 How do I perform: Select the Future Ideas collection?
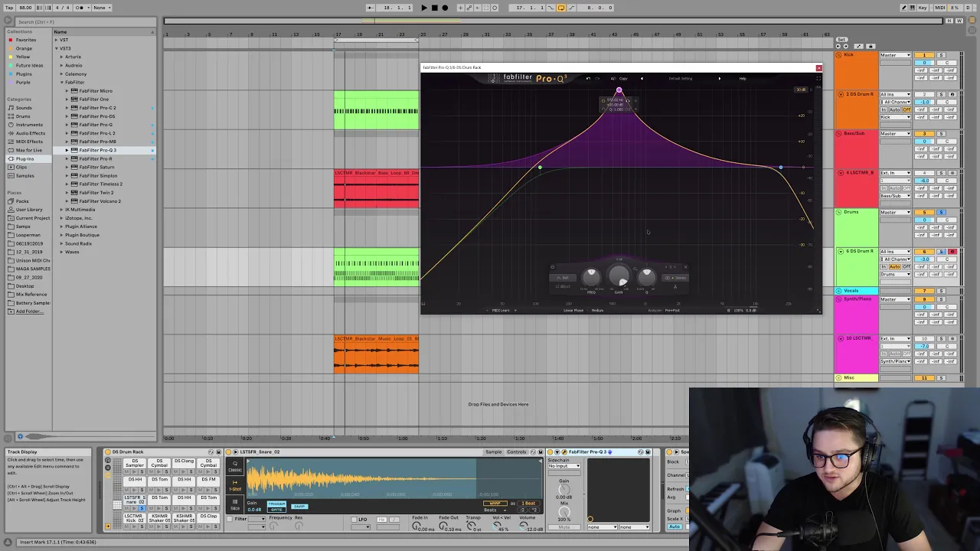(x=29, y=65)
